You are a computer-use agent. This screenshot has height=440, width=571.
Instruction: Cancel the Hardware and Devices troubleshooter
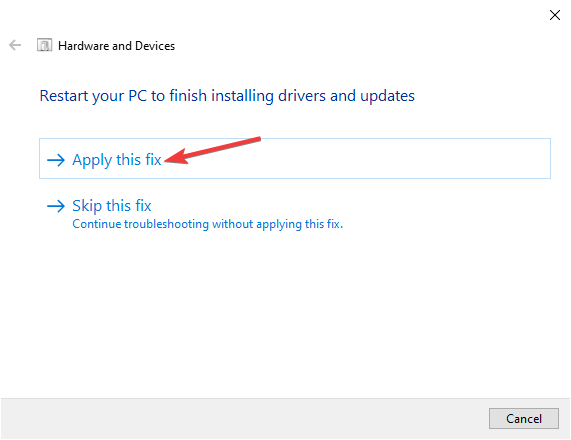524,419
